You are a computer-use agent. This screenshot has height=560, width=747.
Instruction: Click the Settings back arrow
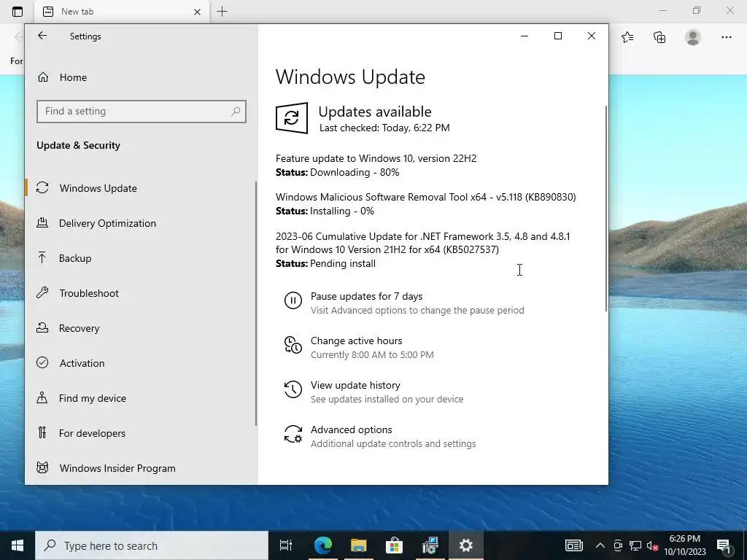point(42,36)
